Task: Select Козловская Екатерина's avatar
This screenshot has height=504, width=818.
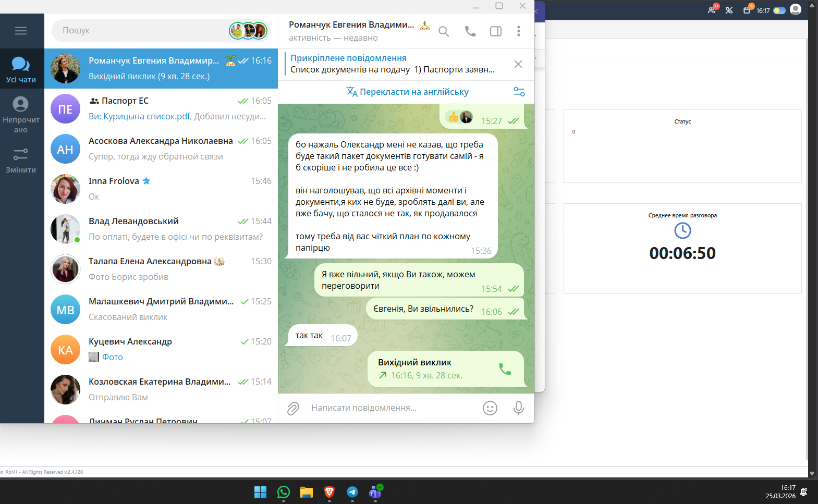Action: pyautogui.click(x=65, y=389)
